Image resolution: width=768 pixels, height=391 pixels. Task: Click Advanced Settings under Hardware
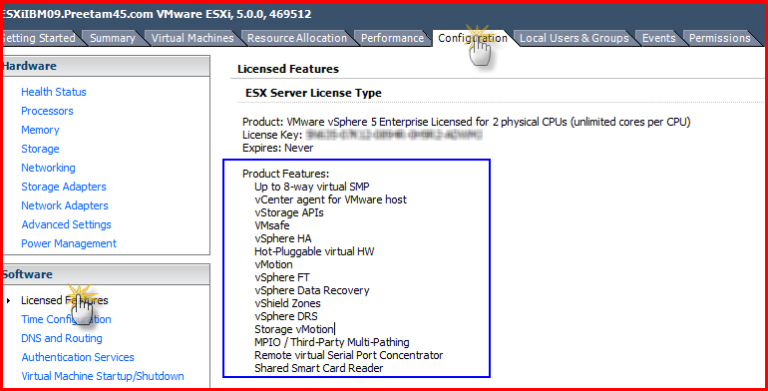click(66, 225)
